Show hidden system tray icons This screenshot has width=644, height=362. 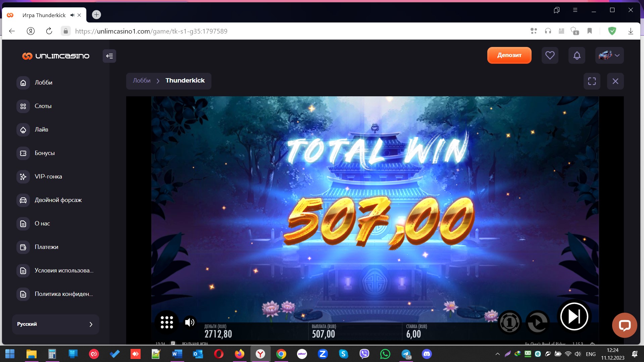(x=498, y=354)
